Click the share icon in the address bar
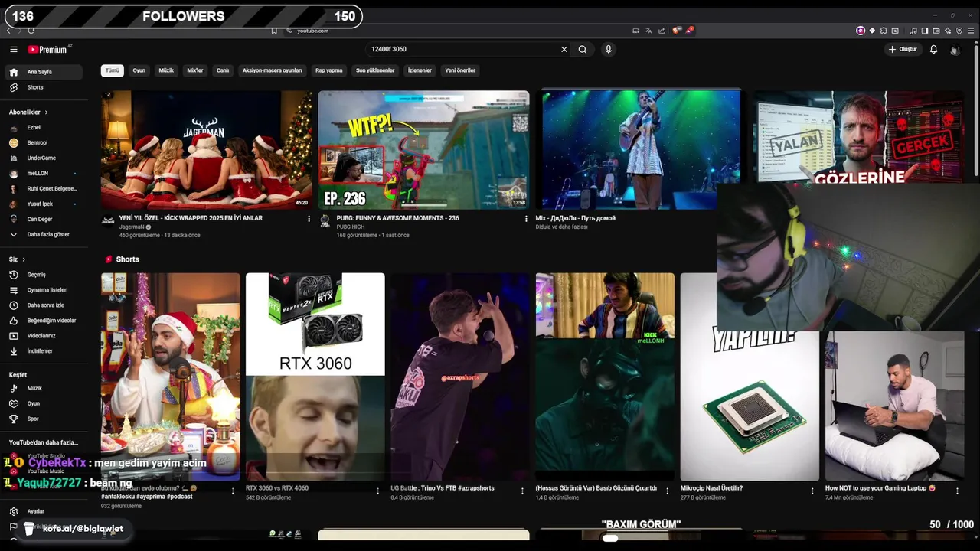The height and width of the screenshot is (551, 980). point(661,31)
